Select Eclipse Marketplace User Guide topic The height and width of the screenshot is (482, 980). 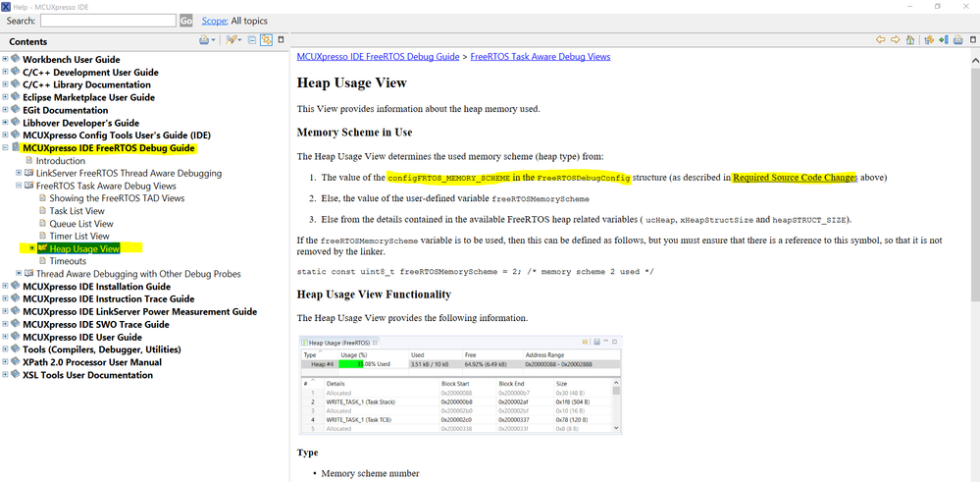(x=88, y=97)
